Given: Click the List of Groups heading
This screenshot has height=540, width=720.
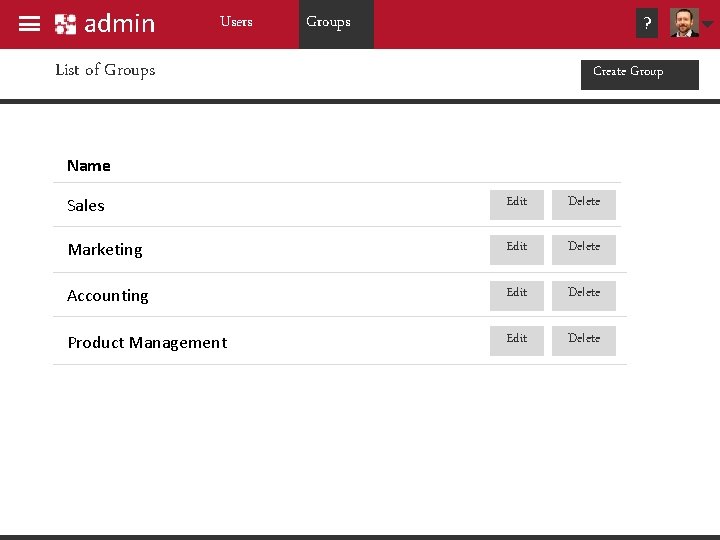Looking at the screenshot, I should [x=105, y=70].
